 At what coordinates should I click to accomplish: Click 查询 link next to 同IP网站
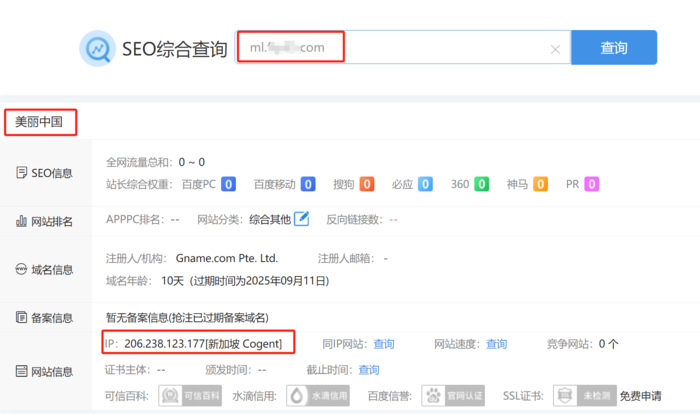tap(384, 344)
